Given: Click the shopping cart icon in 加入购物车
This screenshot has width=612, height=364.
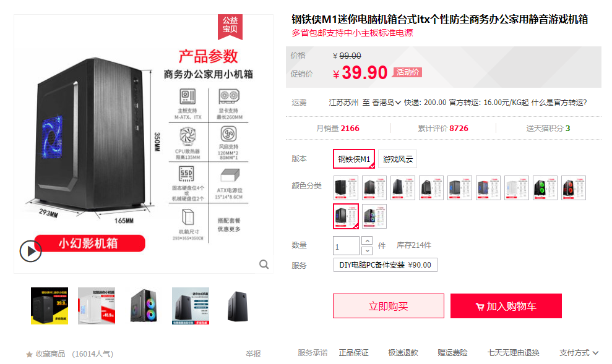Looking at the screenshot, I should [x=480, y=307].
